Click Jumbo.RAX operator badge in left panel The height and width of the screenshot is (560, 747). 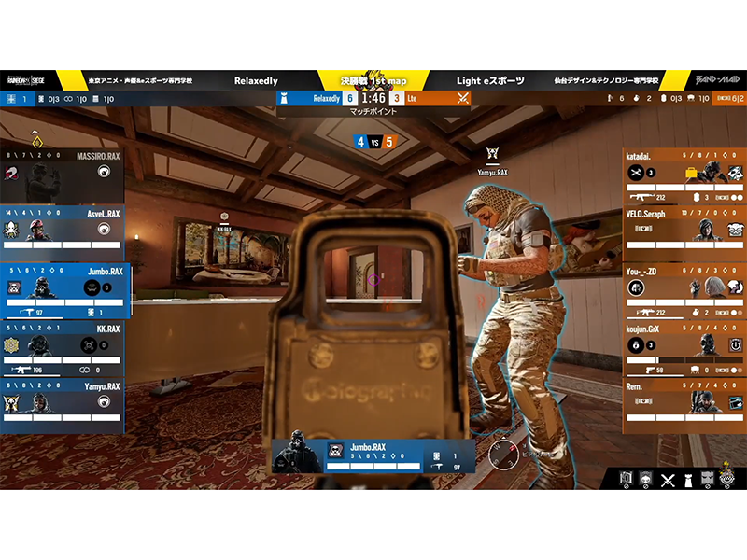tap(14, 287)
